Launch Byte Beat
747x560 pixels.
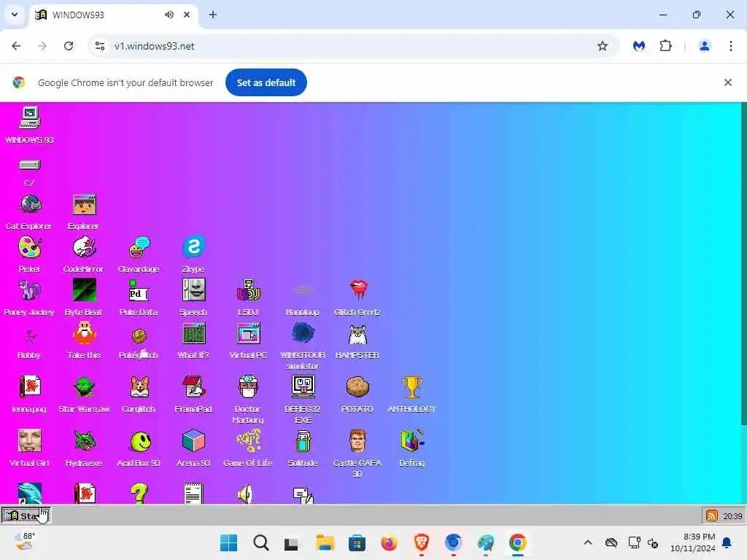coord(85,290)
